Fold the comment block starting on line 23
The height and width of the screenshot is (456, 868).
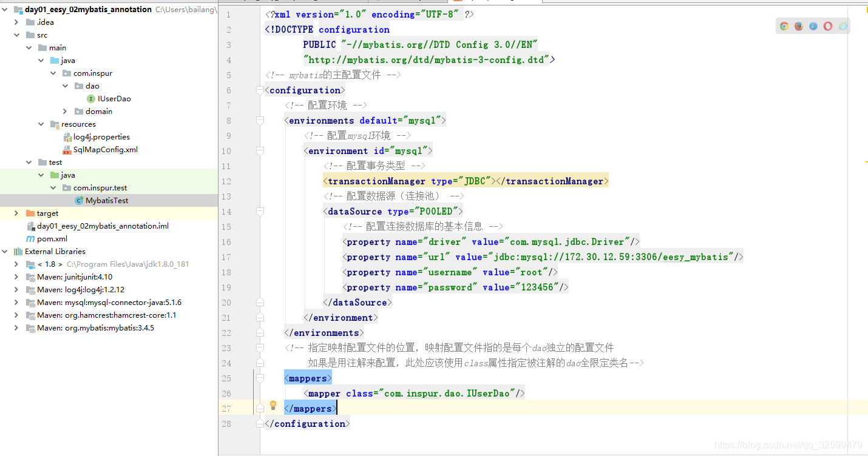260,348
